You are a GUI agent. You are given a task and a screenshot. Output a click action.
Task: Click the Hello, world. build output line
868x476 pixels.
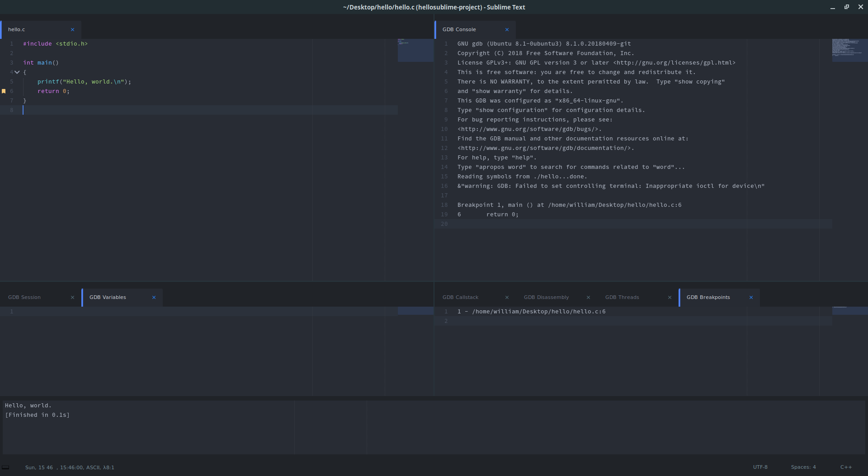click(28, 406)
